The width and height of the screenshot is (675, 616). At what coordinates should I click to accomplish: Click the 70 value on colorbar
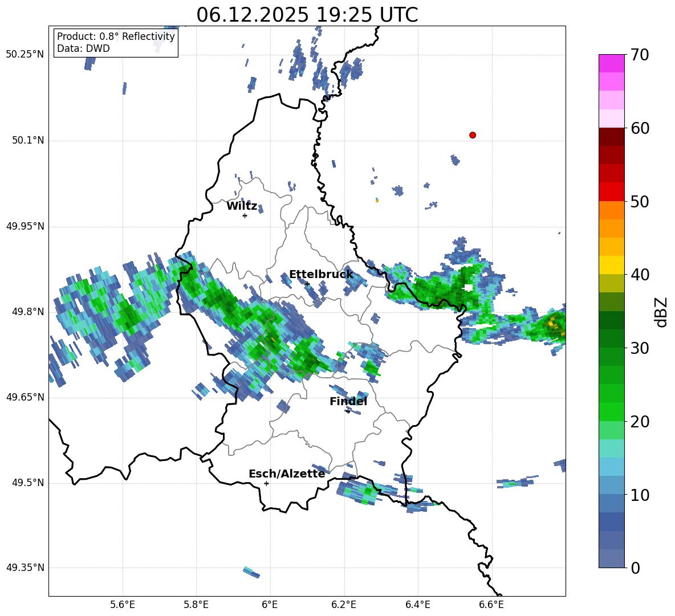[x=640, y=55]
